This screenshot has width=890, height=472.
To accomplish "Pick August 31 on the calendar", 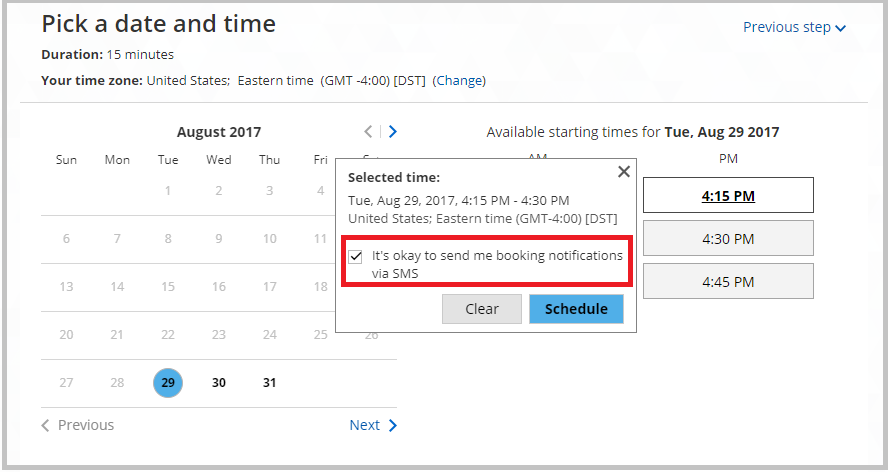I will click(270, 383).
